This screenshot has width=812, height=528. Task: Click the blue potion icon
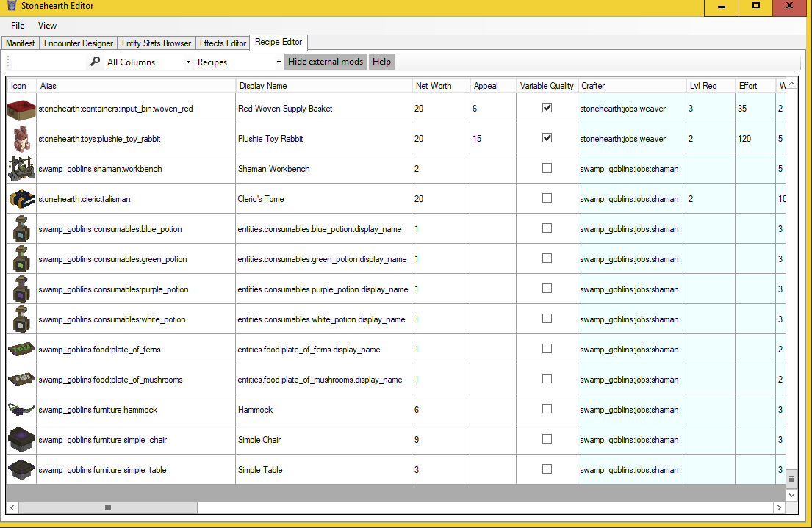point(21,229)
